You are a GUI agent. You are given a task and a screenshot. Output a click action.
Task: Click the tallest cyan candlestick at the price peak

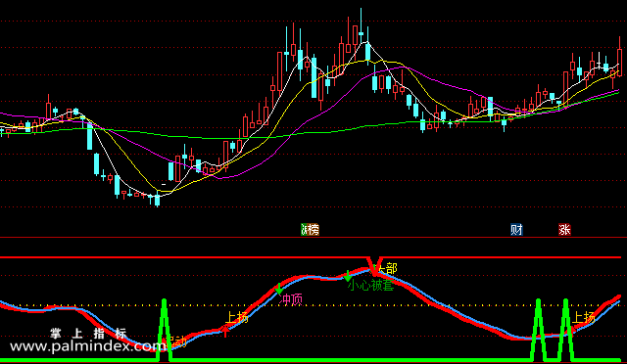[362, 24]
